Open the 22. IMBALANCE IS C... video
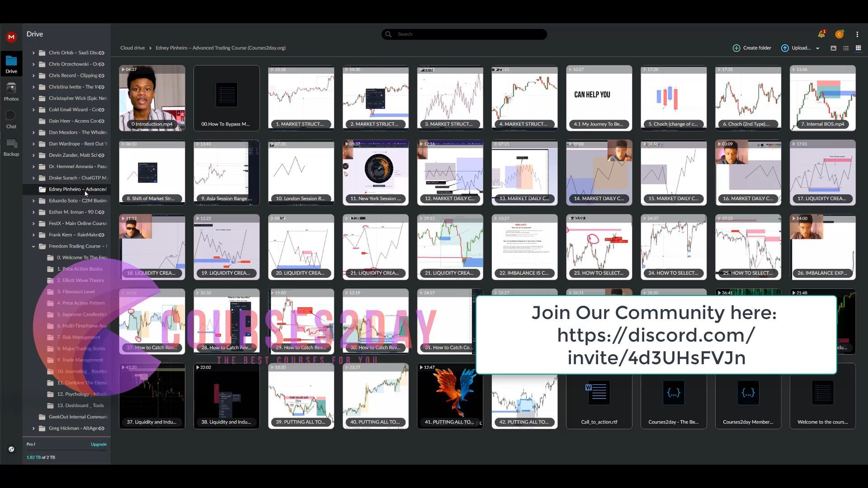 (x=524, y=247)
